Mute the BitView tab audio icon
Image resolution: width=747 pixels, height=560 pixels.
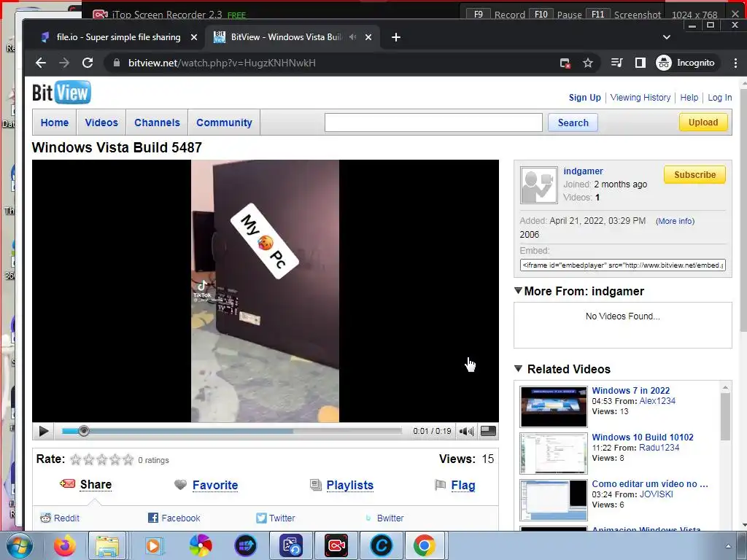(x=352, y=37)
